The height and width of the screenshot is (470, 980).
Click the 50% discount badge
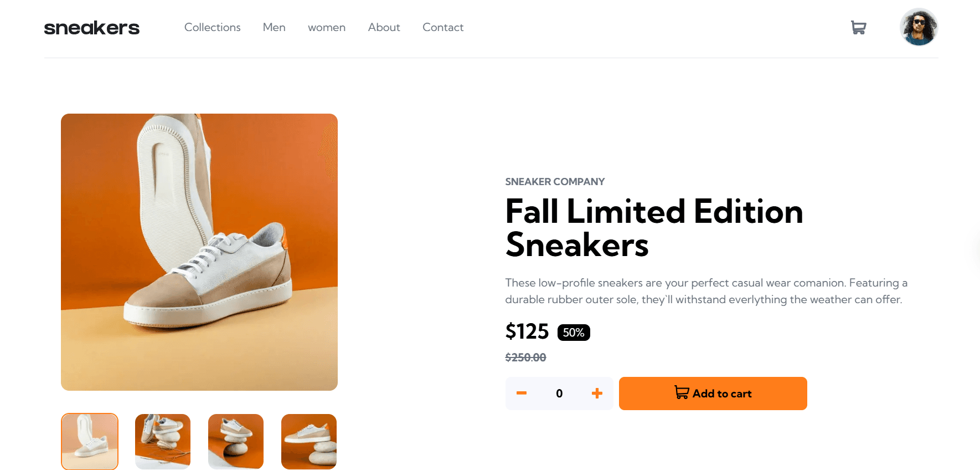pyautogui.click(x=574, y=333)
